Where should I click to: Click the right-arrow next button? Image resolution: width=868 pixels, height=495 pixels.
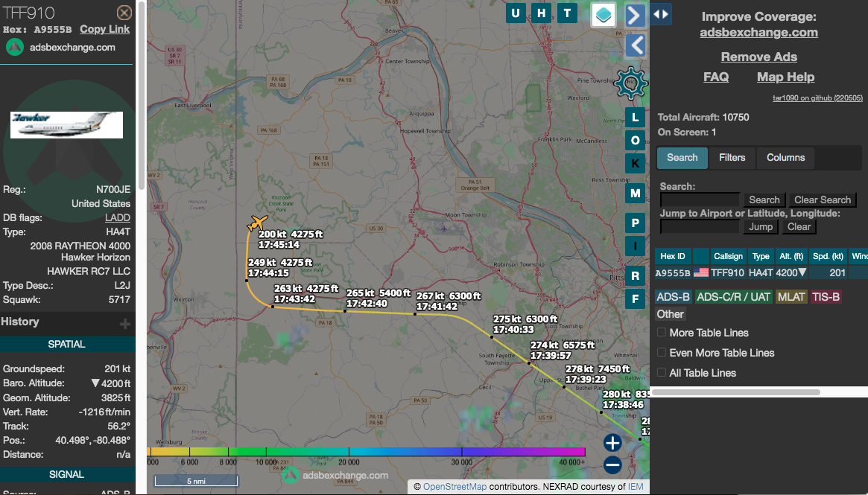click(x=635, y=15)
